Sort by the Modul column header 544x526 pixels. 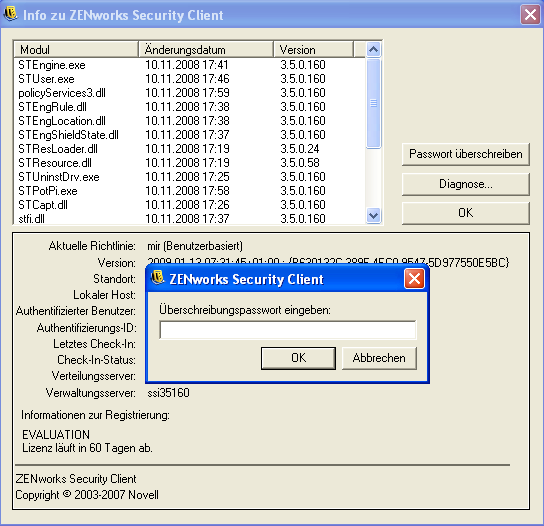[x=76, y=50]
